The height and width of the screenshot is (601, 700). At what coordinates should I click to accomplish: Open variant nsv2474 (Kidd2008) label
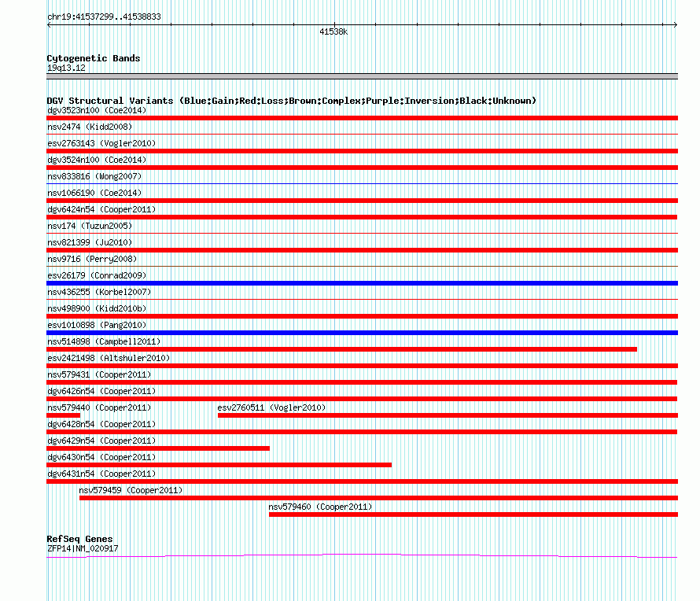point(90,127)
